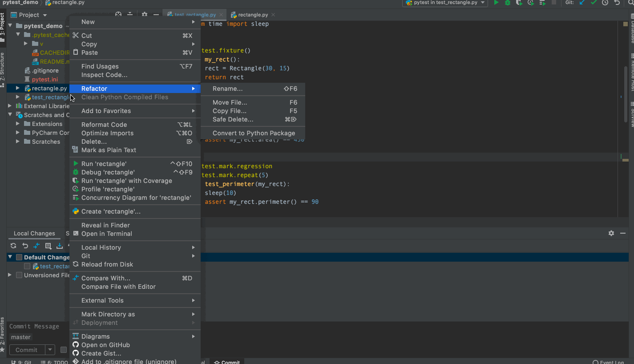
Task: Click the collapse-all icon in Project panel header
Action: [x=130, y=15]
